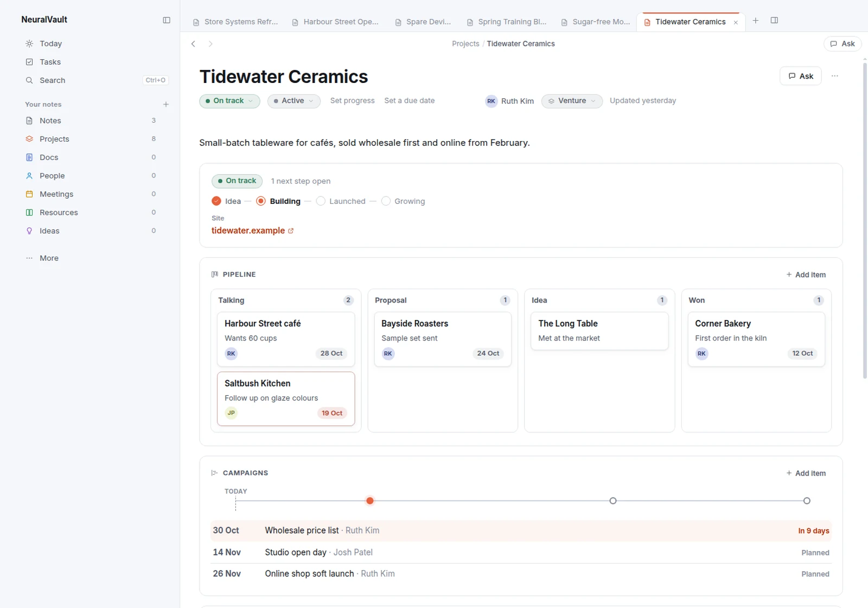Click Set progress
Screen dimensions: 868x608
pos(353,101)
